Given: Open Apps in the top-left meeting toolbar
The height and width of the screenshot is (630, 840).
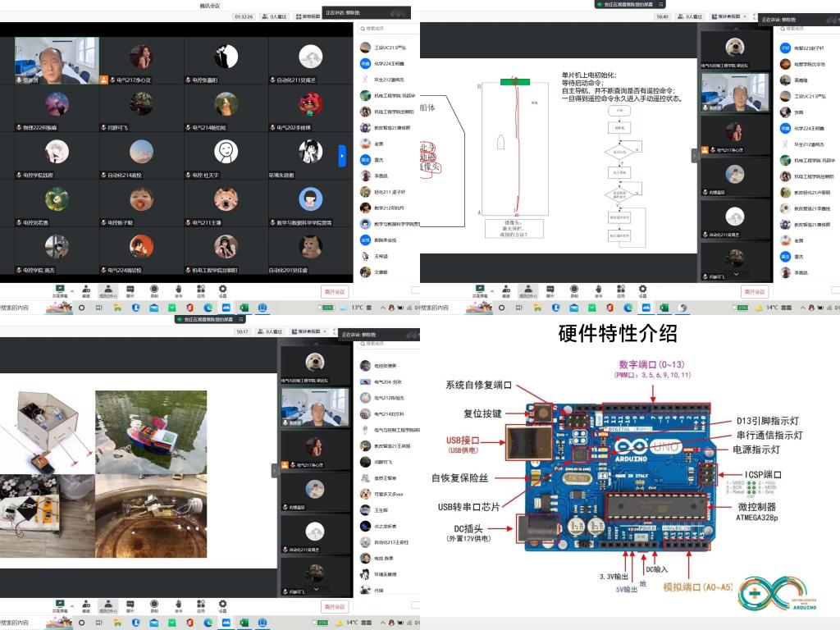Looking at the screenshot, I should pos(200,290).
